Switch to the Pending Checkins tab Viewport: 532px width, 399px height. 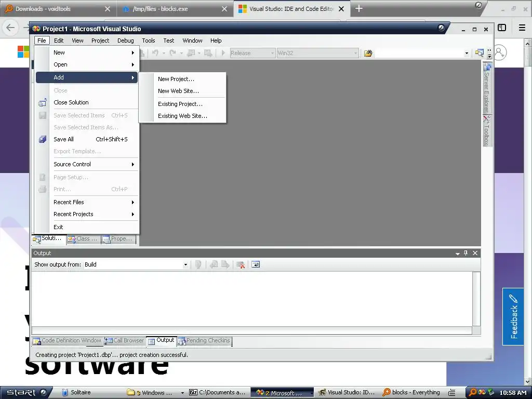pos(204,341)
